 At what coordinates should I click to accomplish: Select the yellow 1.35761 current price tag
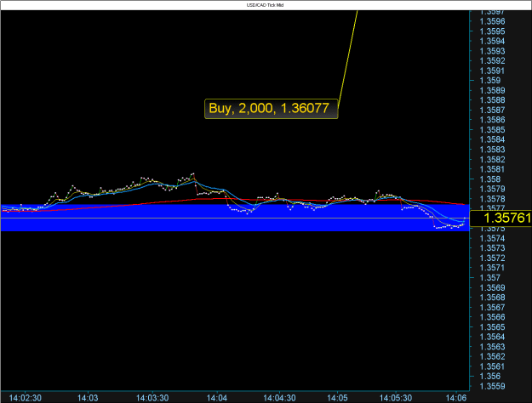point(501,218)
